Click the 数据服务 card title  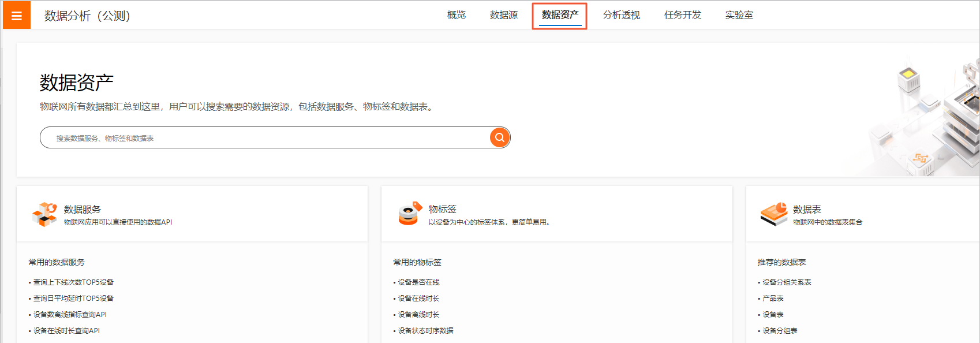pyautogui.click(x=83, y=209)
